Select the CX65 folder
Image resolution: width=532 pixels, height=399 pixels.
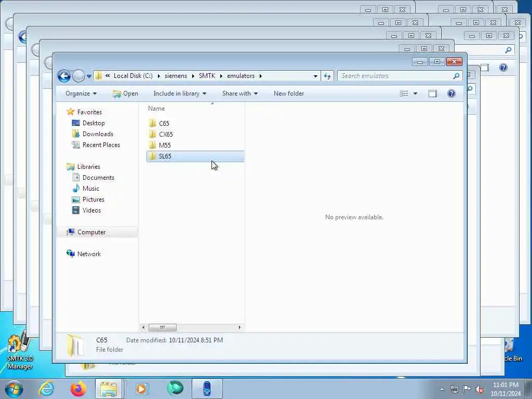(x=195, y=134)
